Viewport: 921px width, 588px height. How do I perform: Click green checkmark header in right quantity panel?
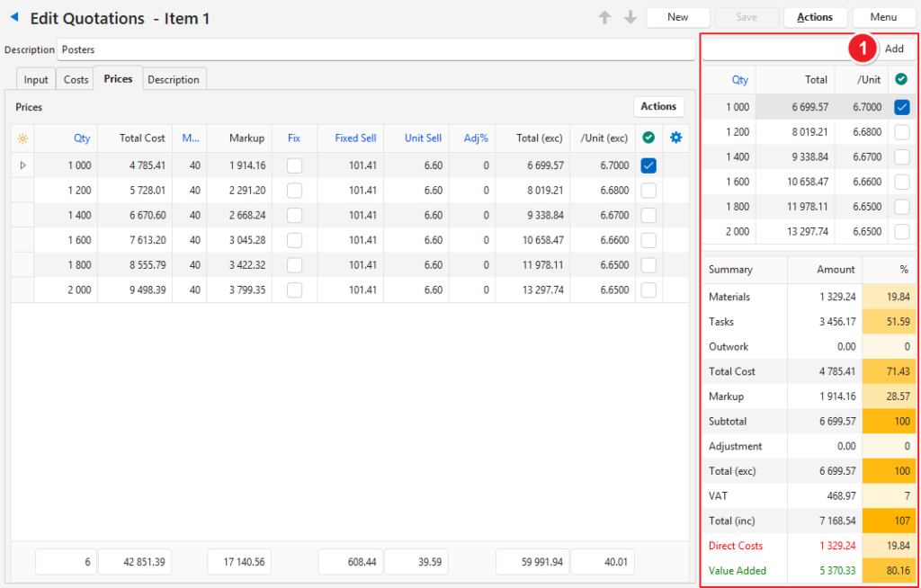(x=901, y=79)
